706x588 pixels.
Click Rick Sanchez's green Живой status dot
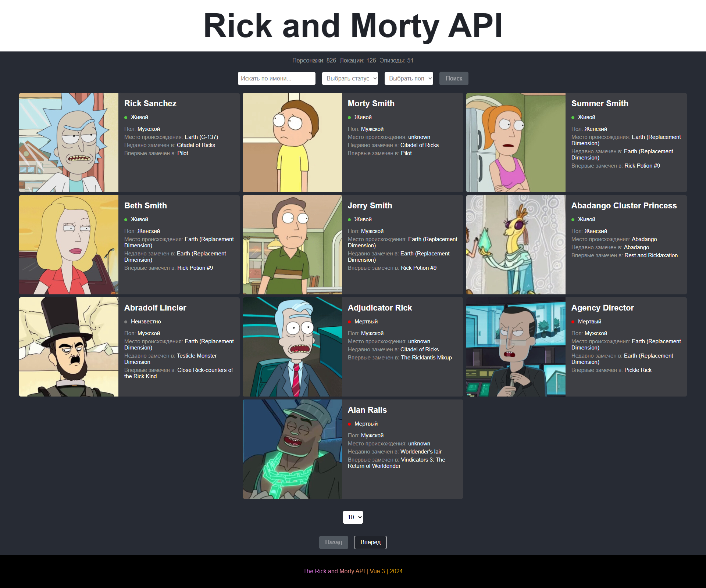tap(126, 118)
